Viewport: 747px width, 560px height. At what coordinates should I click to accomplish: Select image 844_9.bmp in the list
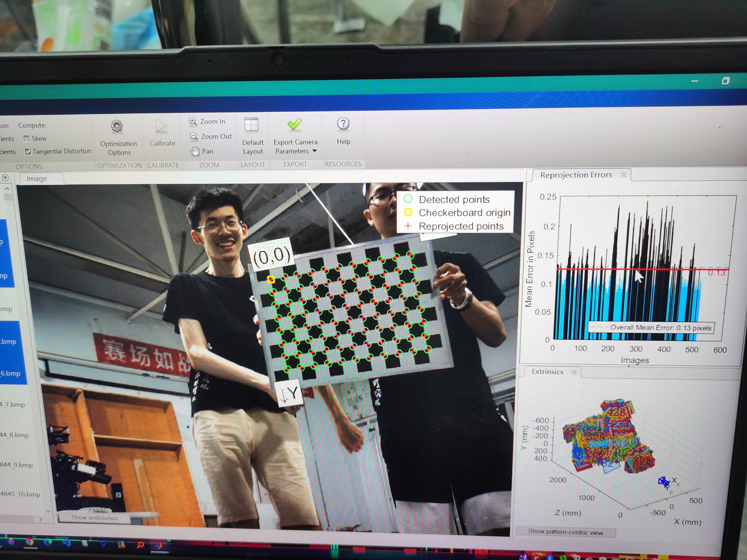click(16, 465)
